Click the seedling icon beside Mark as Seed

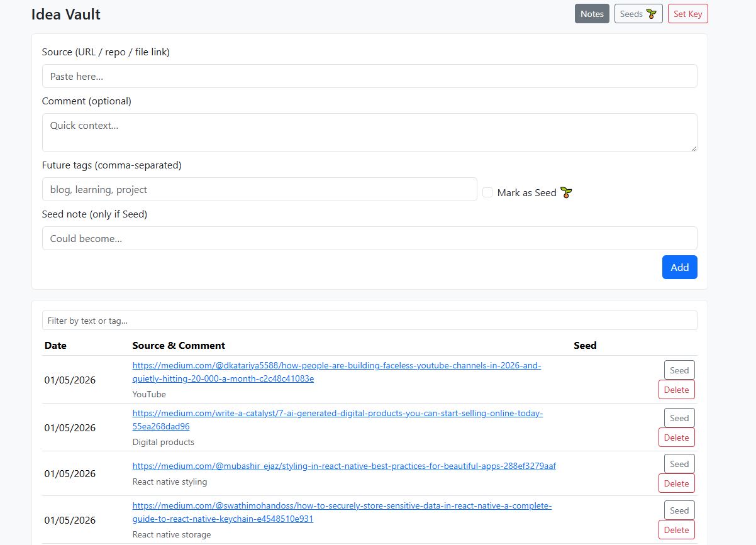coord(565,192)
